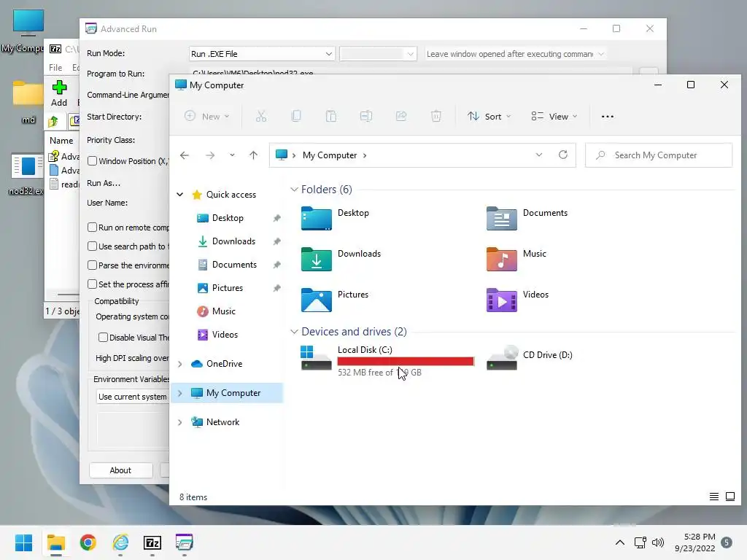Enable the Window Position checkbox in Advanced Run

click(93, 161)
